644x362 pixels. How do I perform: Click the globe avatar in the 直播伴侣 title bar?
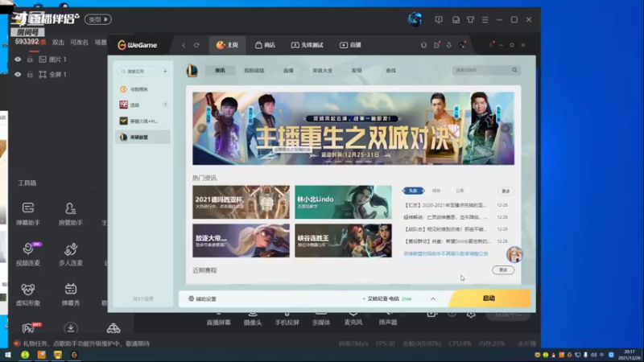(x=415, y=19)
